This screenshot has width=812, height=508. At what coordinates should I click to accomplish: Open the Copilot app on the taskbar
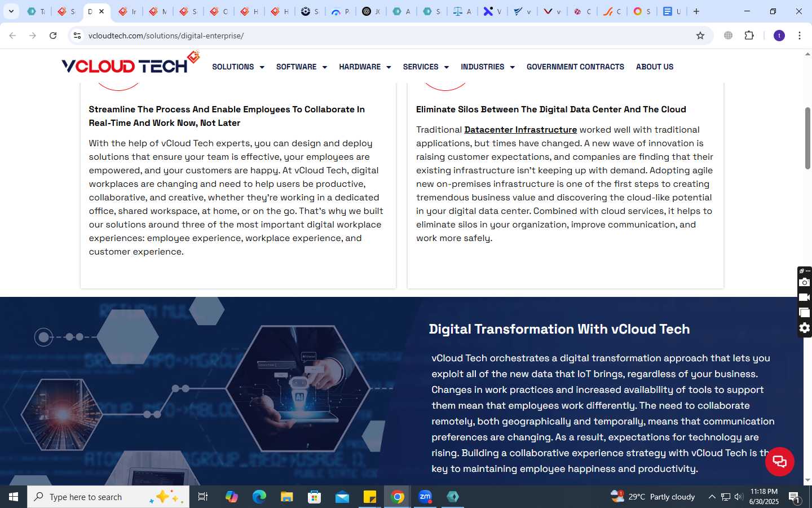pos(232,497)
